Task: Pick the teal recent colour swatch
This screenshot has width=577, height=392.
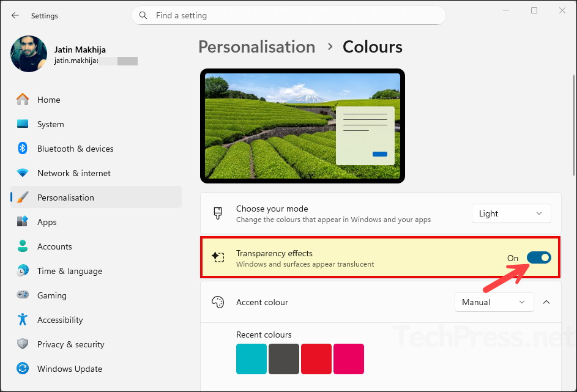Action: 251,359
